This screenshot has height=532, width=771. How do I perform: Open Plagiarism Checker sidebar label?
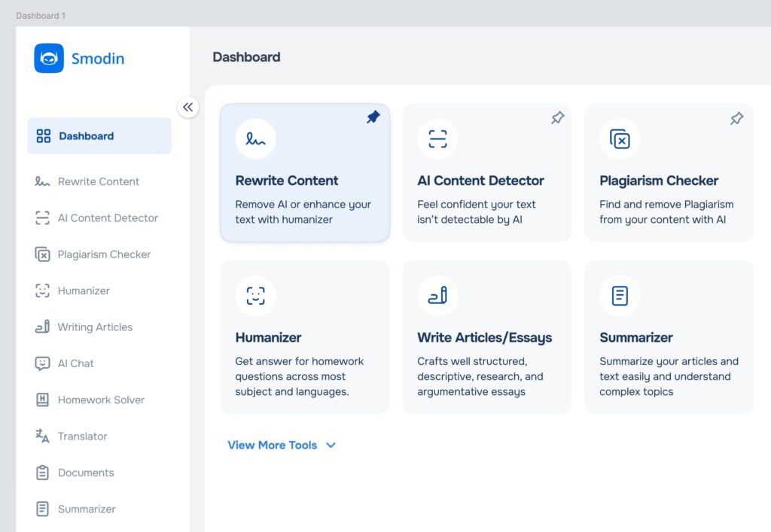(x=104, y=254)
